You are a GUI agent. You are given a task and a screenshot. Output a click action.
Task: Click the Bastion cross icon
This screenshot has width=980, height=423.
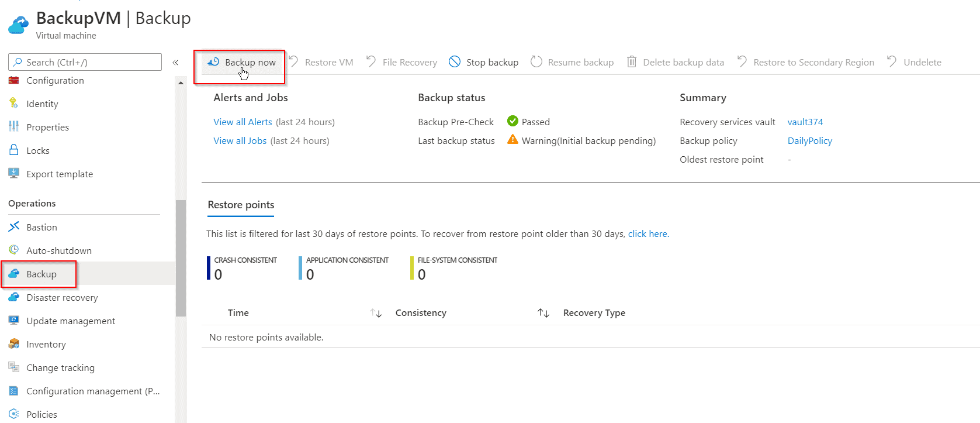pyautogui.click(x=14, y=226)
